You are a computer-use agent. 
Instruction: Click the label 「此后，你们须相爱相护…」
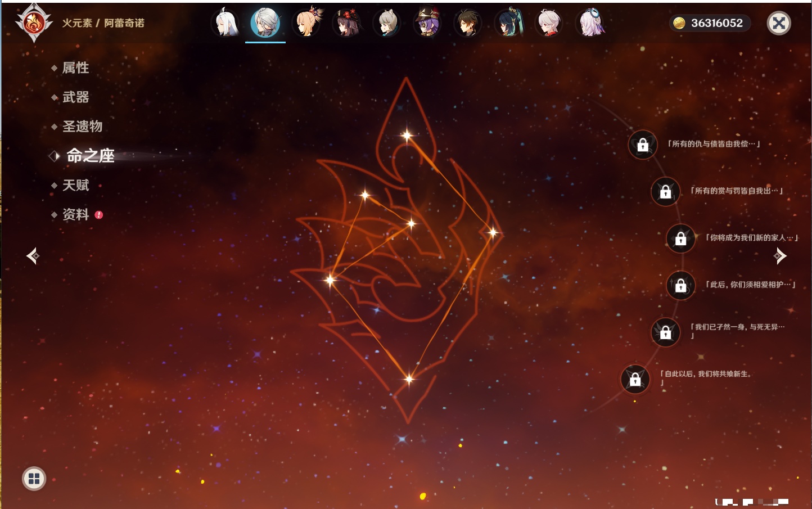point(751,285)
